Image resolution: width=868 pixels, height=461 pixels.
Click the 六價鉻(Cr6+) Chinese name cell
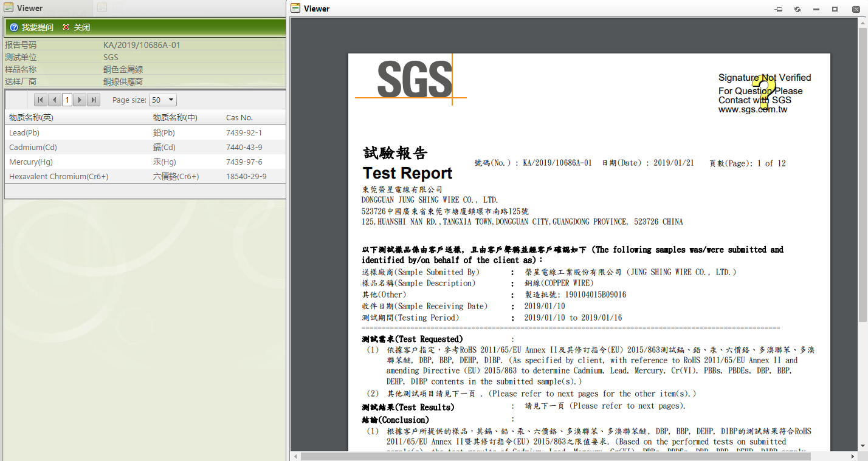click(176, 176)
